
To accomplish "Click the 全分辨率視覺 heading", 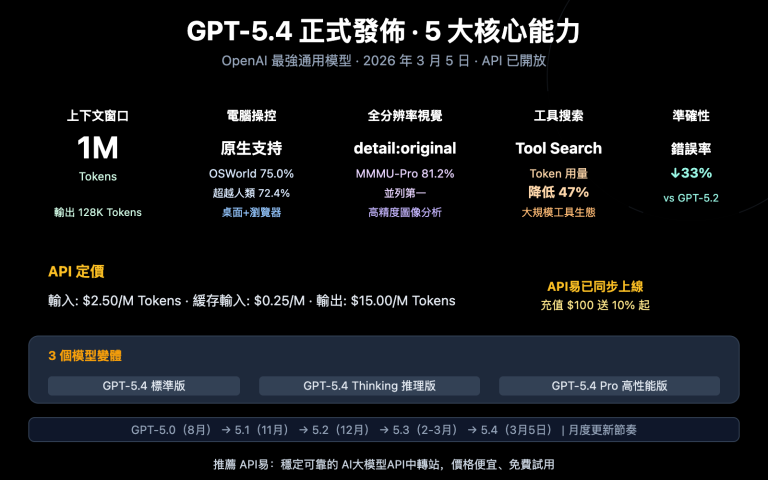I will (405, 116).
